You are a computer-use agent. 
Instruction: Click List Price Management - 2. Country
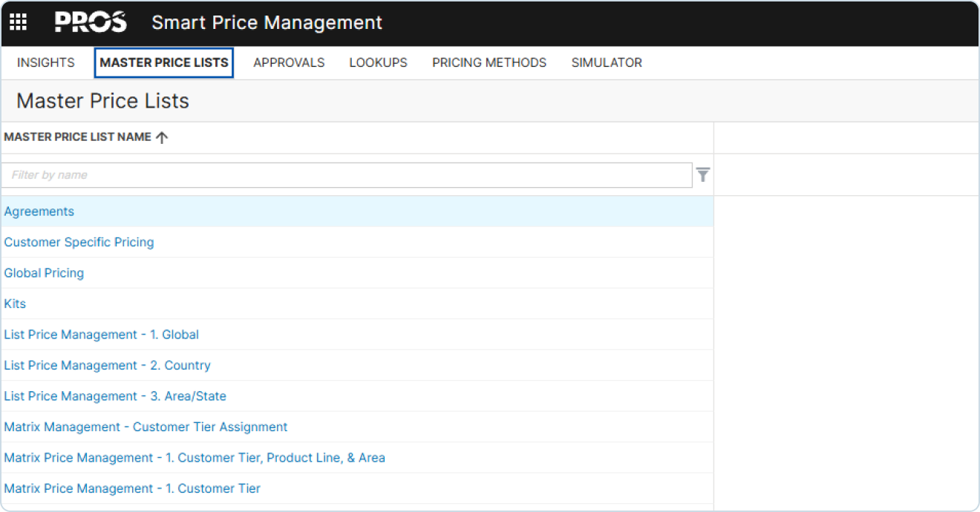(x=107, y=366)
